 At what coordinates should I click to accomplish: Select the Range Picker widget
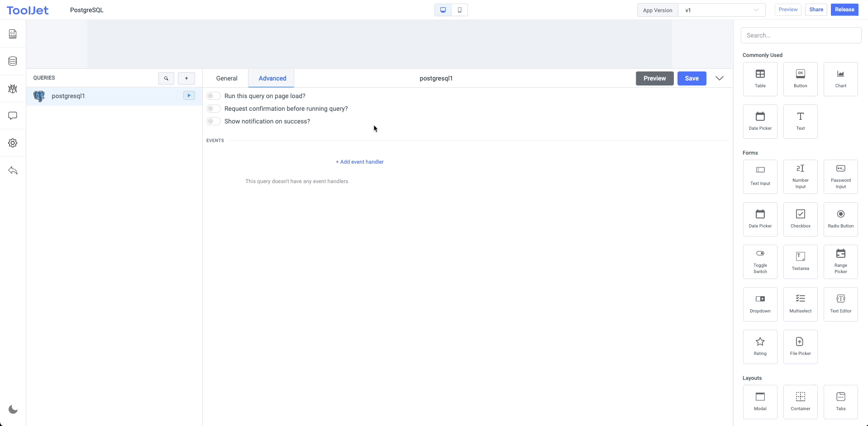840,262
